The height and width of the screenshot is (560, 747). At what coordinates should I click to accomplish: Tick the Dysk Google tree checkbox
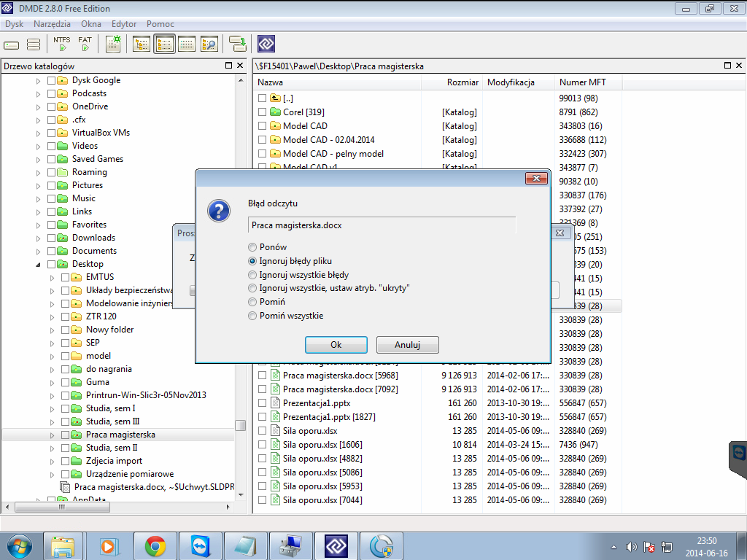(x=52, y=80)
